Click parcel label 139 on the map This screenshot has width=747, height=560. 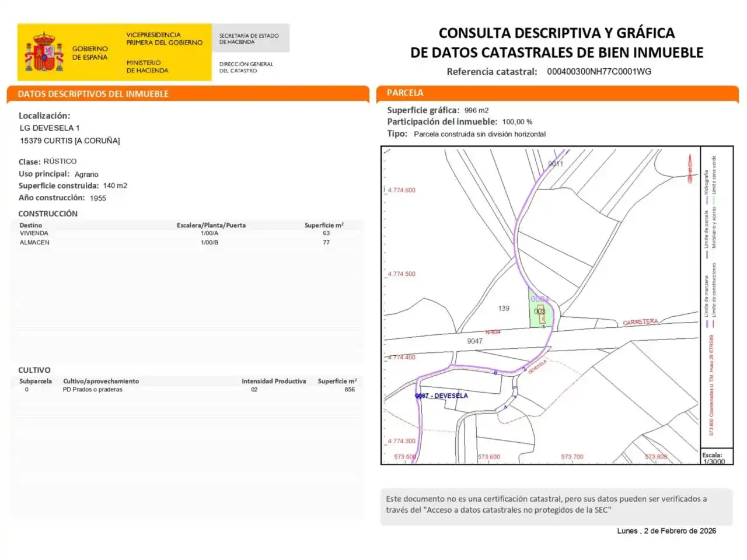504,309
